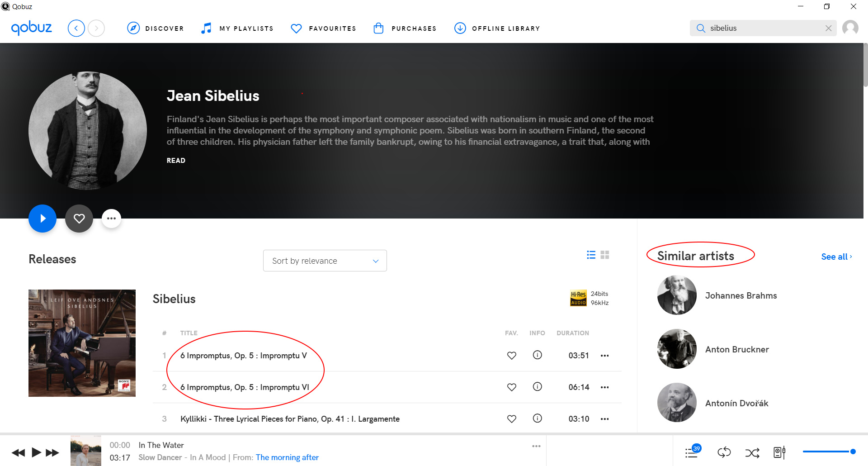868x466 pixels.
Task: Open the artist's three-dot more options menu
Action: pyautogui.click(x=111, y=219)
